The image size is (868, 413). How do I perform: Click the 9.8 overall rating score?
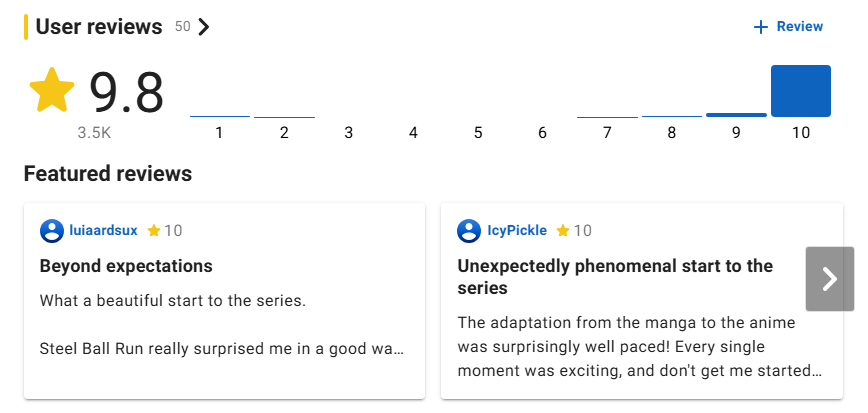[126, 93]
